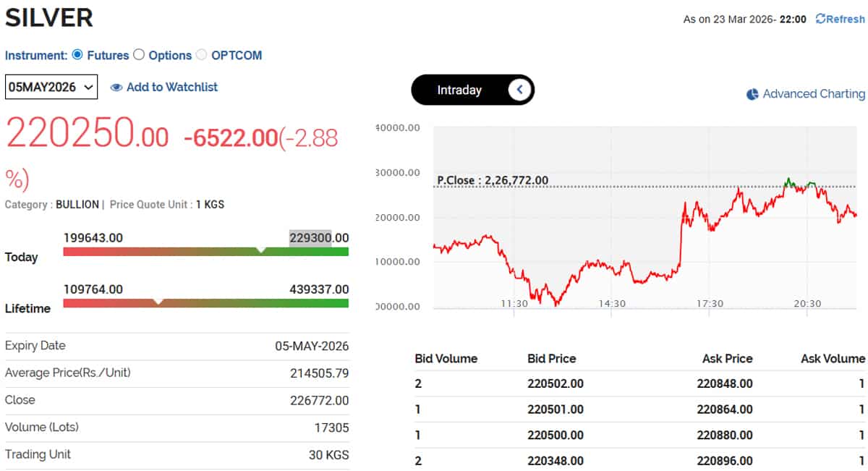
Task: Open the Advanced Charting link
Action: 814,94
